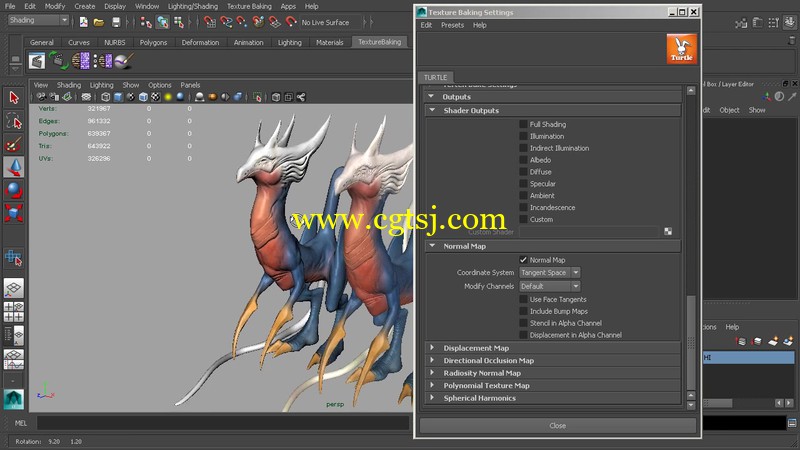The height and width of the screenshot is (450, 800).
Task: Click the MEL command input field
Action: coord(223,423)
